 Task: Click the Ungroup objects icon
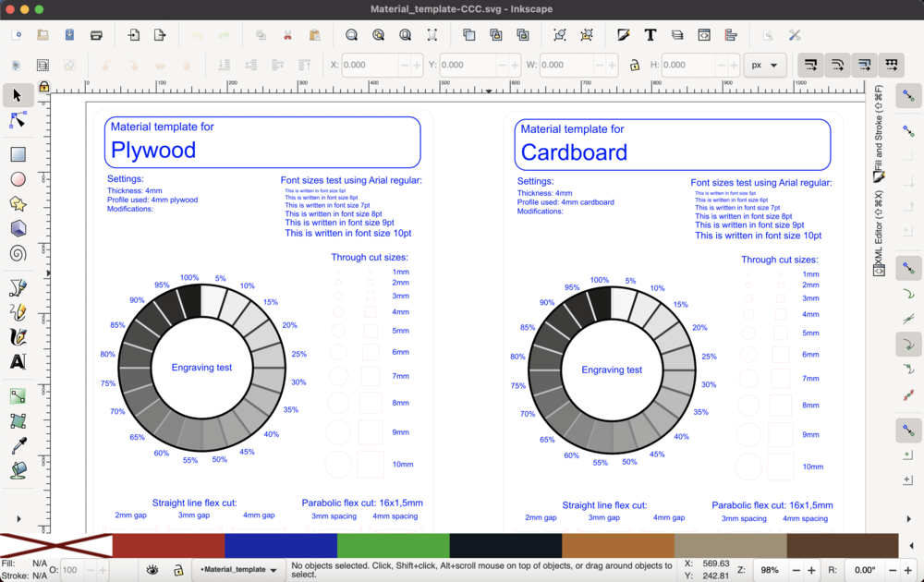[x=587, y=35]
